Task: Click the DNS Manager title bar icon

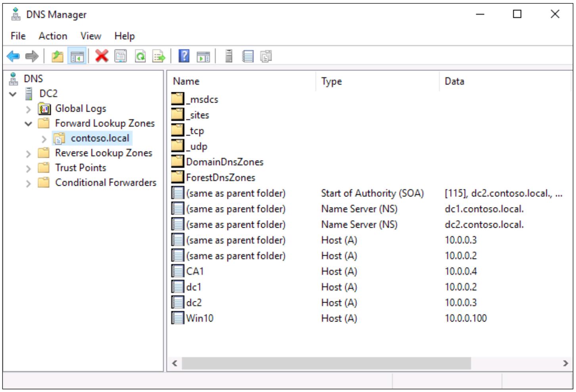Action: pos(16,15)
